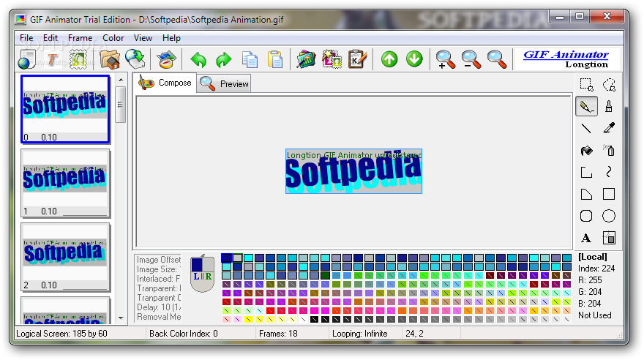Select frame 2 thumbnail

(65, 257)
